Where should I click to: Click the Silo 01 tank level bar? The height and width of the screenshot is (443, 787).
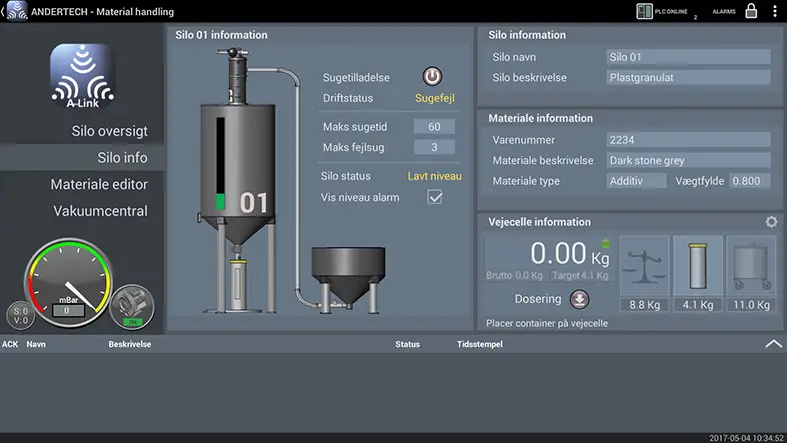(x=220, y=165)
